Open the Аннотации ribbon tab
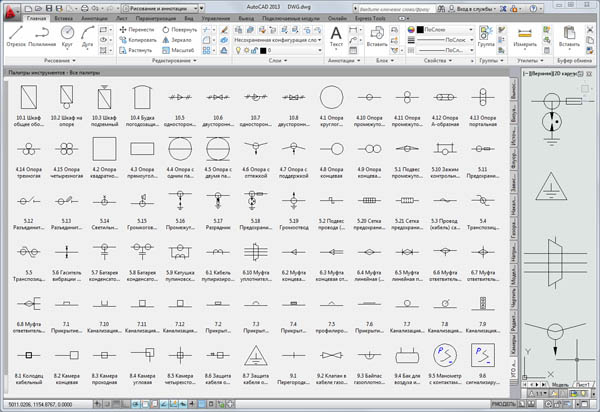 94,18
